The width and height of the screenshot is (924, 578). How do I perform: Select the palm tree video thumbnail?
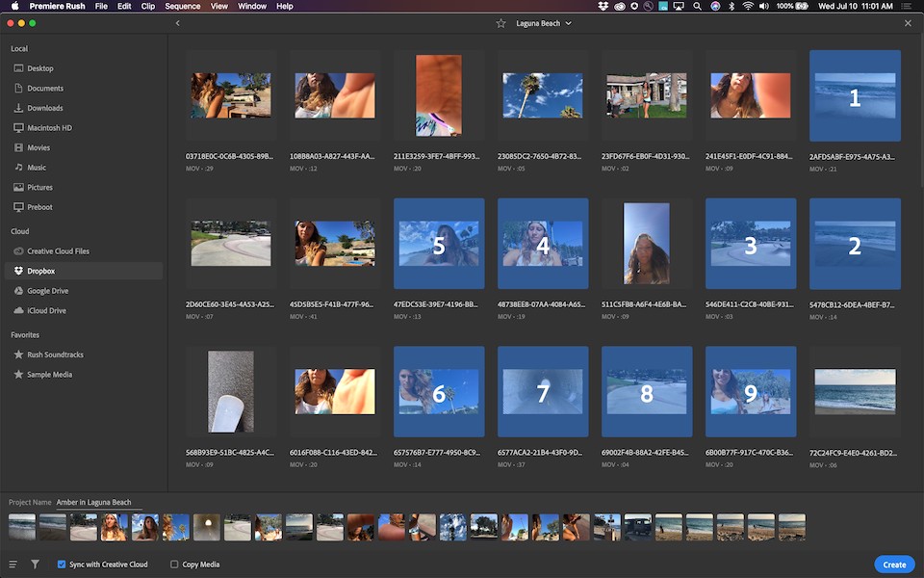(543, 95)
